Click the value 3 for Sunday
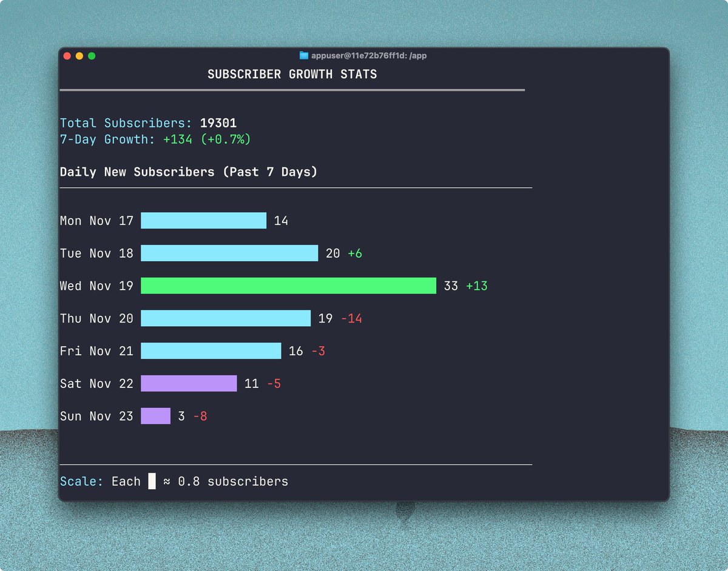The image size is (728, 571). [x=181, y=416]
